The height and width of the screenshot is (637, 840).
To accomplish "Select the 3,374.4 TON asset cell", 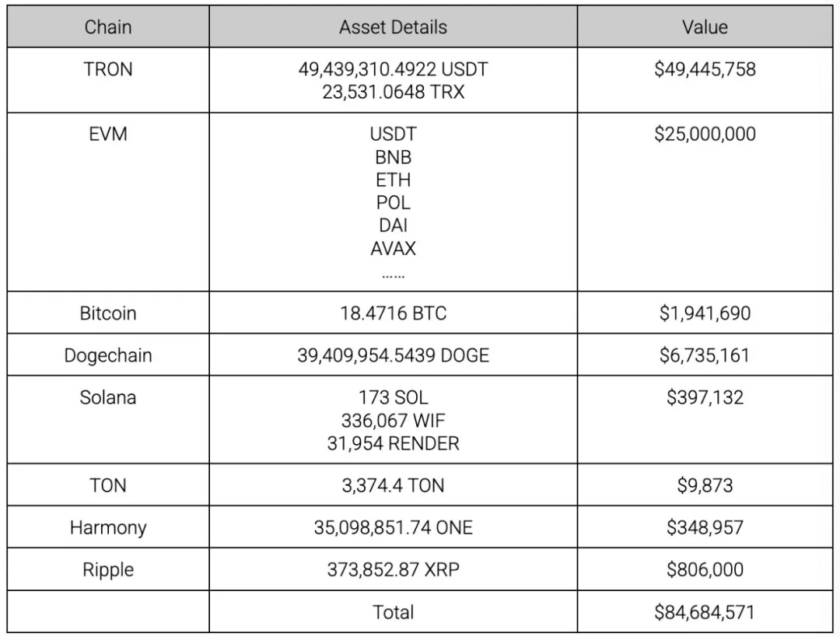I will (x=393, y=485).
